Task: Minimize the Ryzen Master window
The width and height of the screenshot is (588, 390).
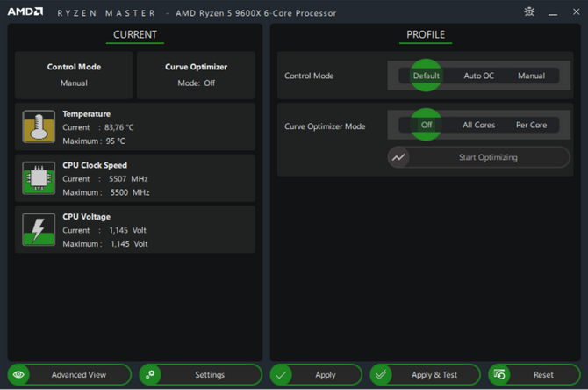Action: click(x=553, y=13)
